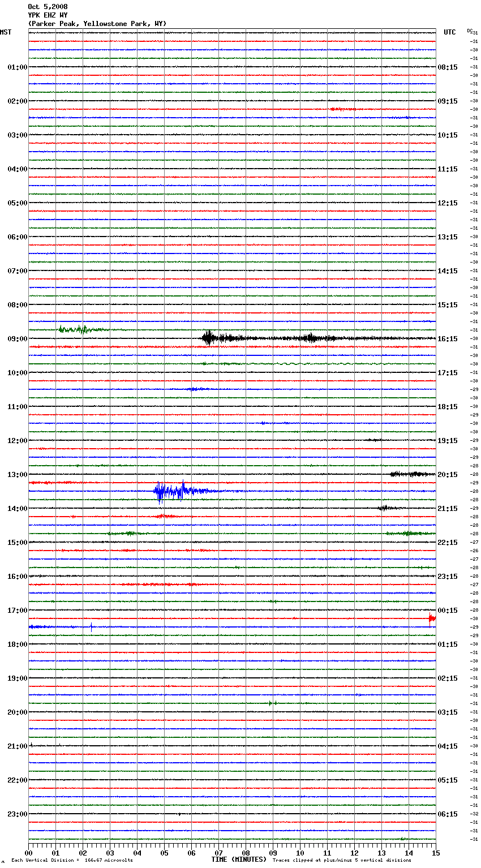
Task: Select the "11:00" MST time label
Action: (18, 407)
